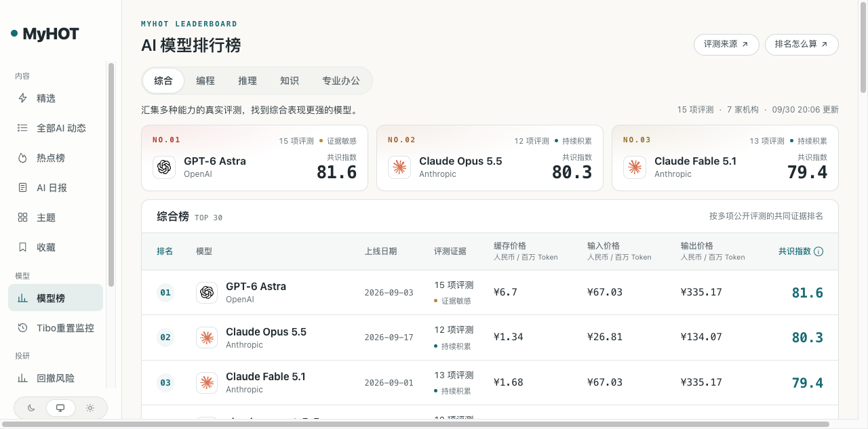
Task: Click the bookmark icon beside 收藏
Action: 22,247
